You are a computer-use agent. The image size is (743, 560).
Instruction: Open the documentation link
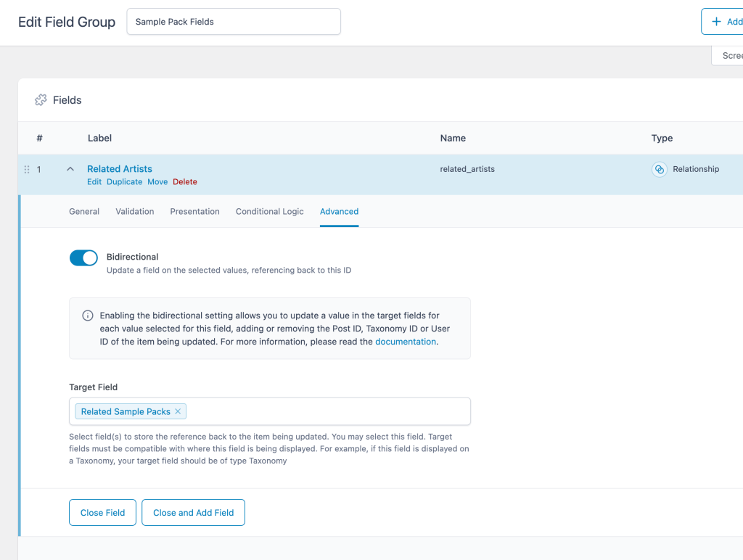406,342
